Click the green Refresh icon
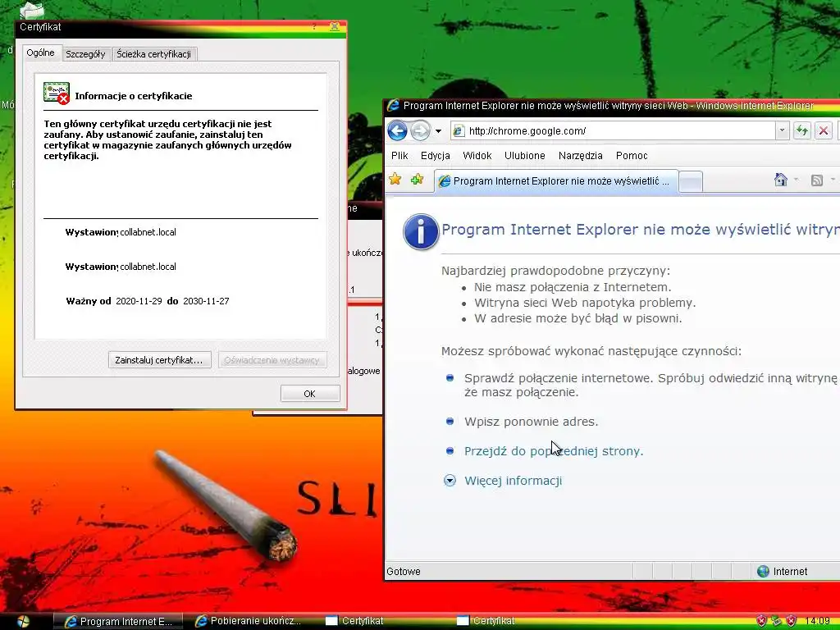The height and width of the screenshot is (630, 840). click(801, 130)
